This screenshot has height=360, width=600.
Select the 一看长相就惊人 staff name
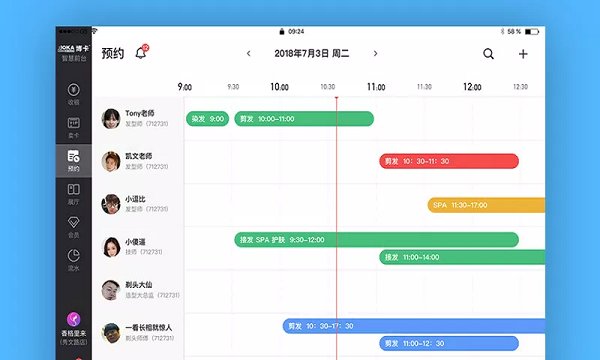click(148, 327)
